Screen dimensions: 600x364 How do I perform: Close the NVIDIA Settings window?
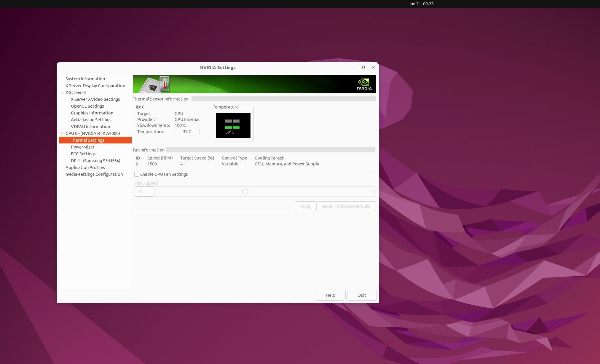373,67
